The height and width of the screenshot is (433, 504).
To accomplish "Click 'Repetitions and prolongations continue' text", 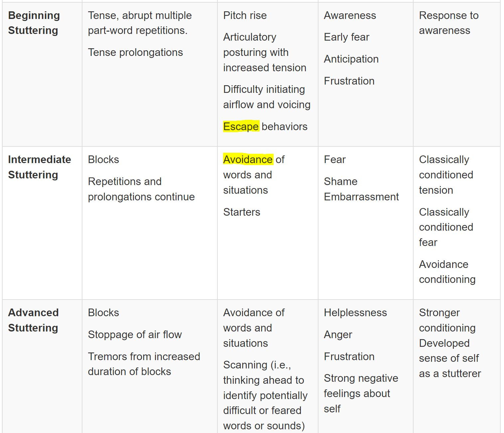I will [x=141, y=189].
